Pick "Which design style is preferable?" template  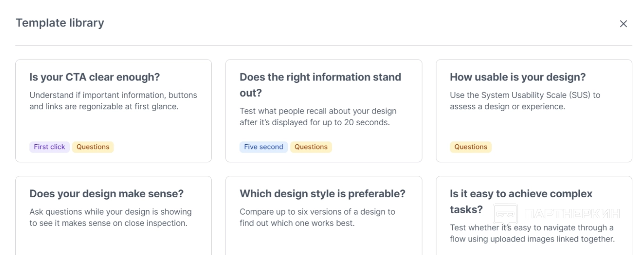point(322,194)
